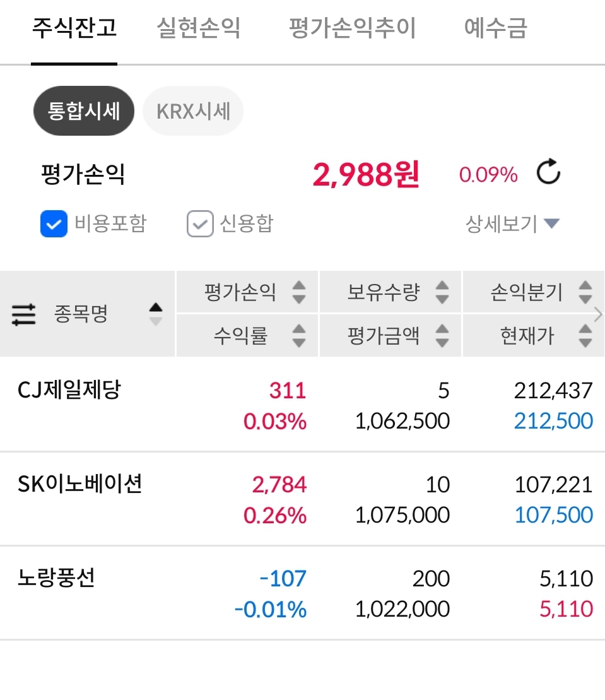Sort by 수익률 column arrows
This screenshot has width=605, height=700.
tap(299, 335)
